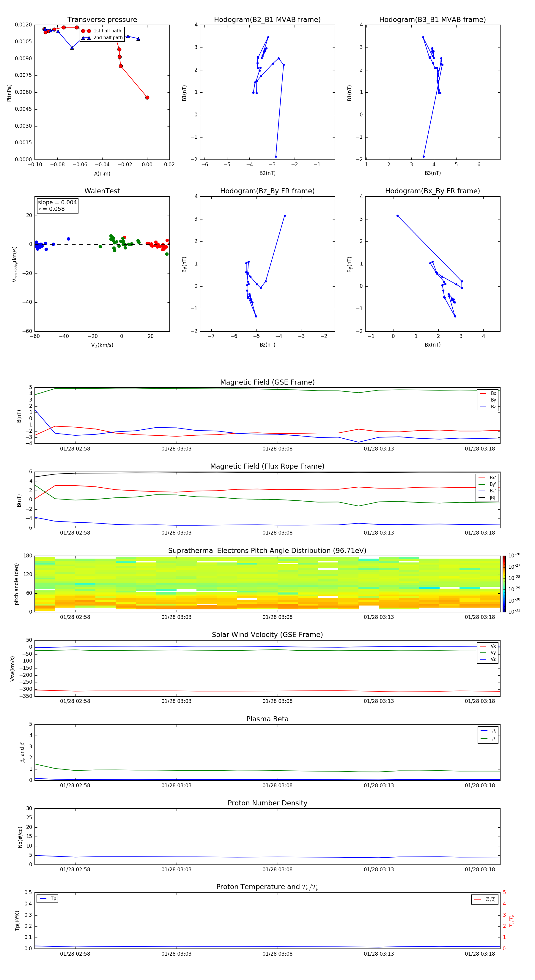
Task: Click the "A(T·m)" x-axis label
Action: 102,174
